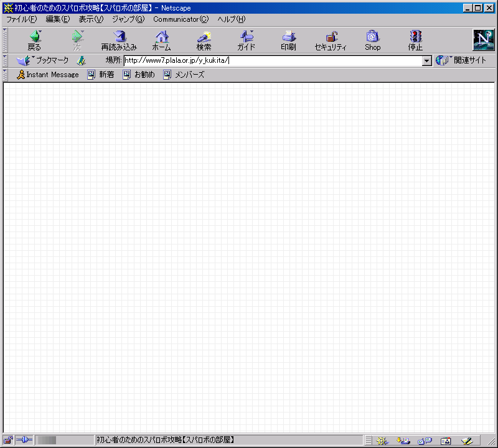Click the location URL field
Screen dimensions: 498x448
click(273, 60)
